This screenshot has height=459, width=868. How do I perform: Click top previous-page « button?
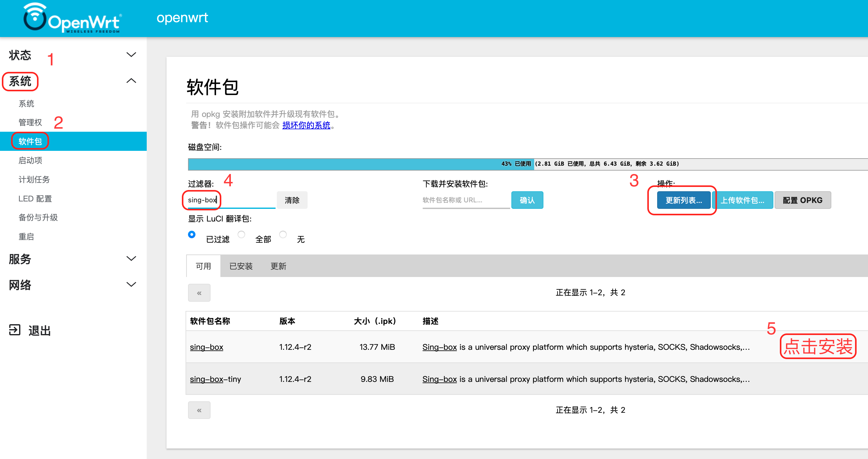[199, 293]
